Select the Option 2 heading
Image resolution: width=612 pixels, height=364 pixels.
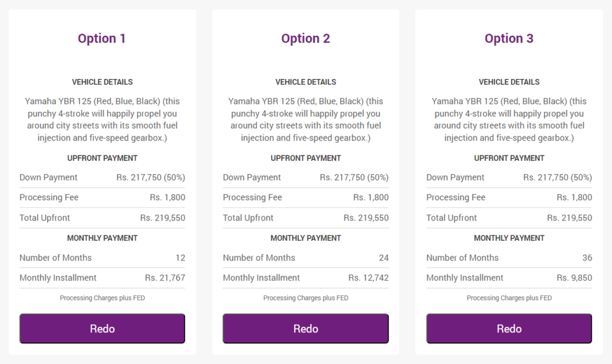point(305,38)
